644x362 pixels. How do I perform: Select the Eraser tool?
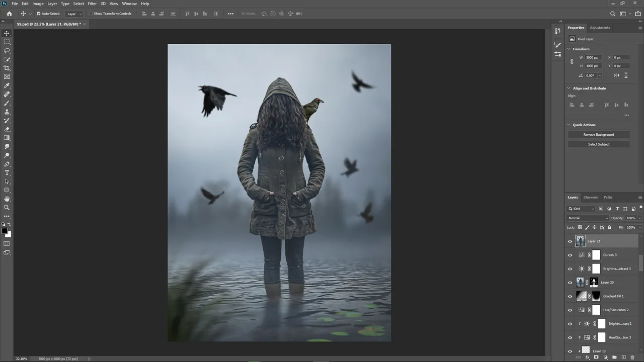[x=7, y=129]
